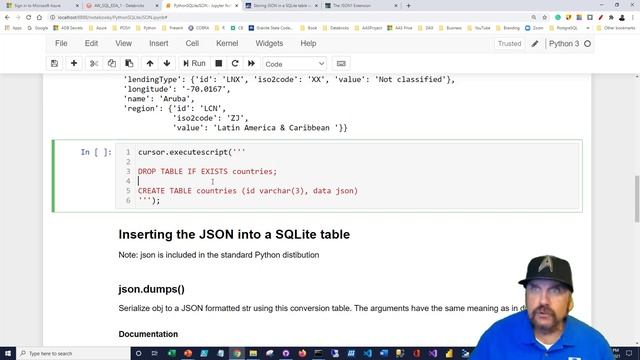Click the In [ ]: cell prompt
The height and width of the screenshot is (360, 640).
pyautogui.click(x=96, y=152)
